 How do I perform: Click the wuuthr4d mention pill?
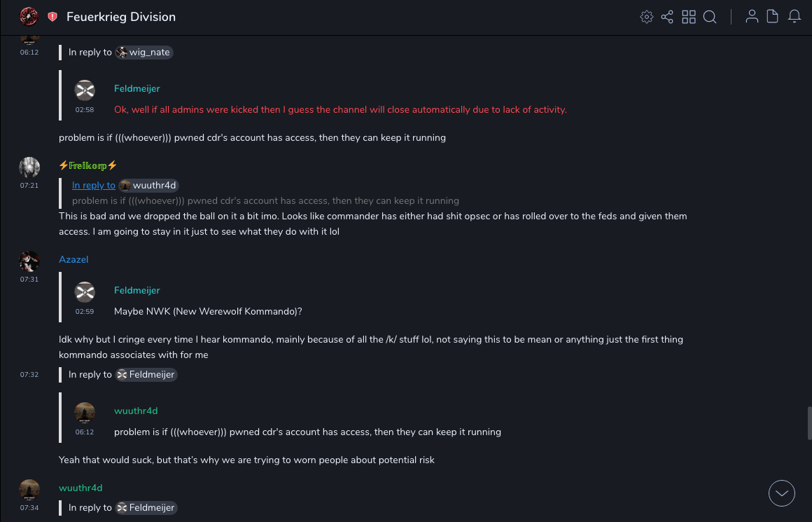point(148,186)
